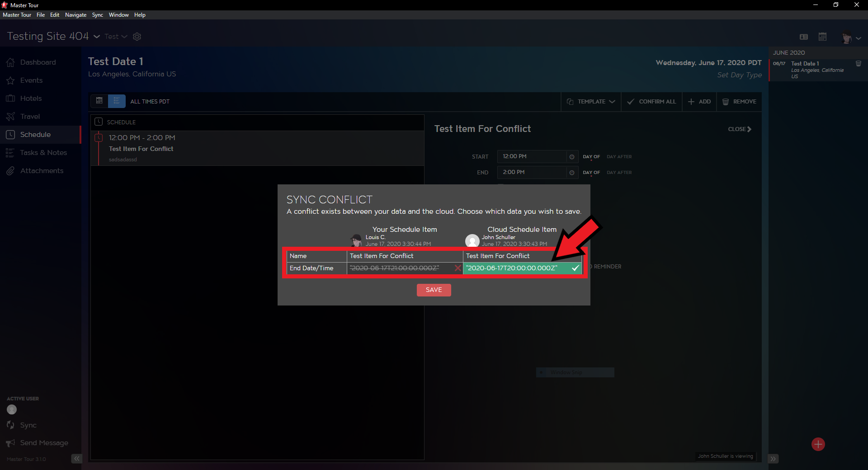This screenshot has height=470, width=868.
Task: Open Attachments section
Action: pos(42,171)
